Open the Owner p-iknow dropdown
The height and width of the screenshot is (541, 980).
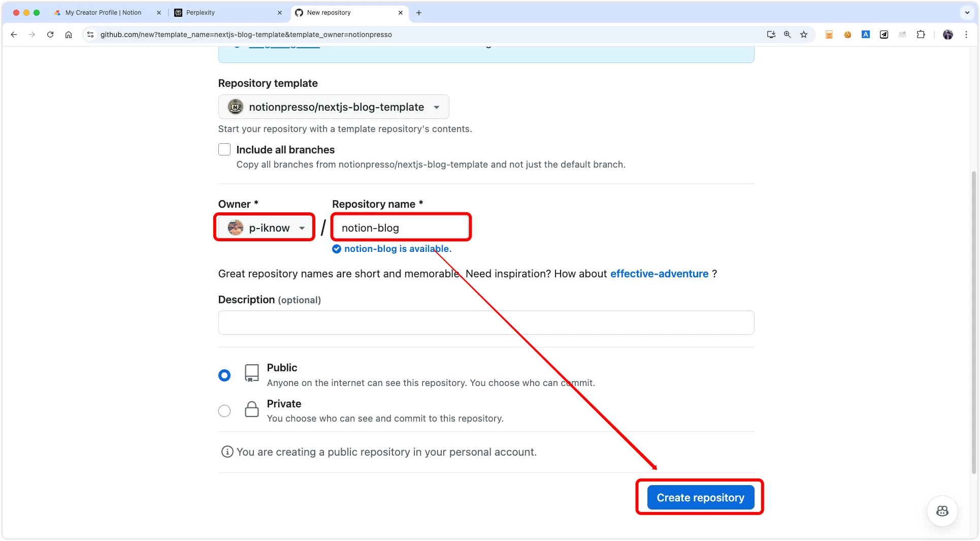[266, 228]
